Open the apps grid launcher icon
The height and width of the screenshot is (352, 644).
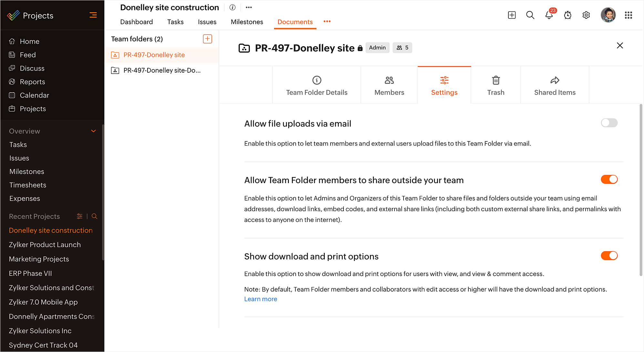point(628,15)
